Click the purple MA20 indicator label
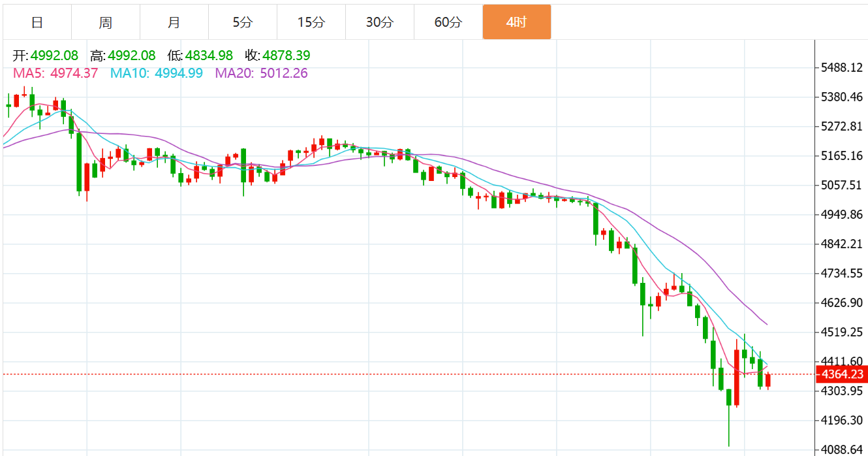 (261, 73)
